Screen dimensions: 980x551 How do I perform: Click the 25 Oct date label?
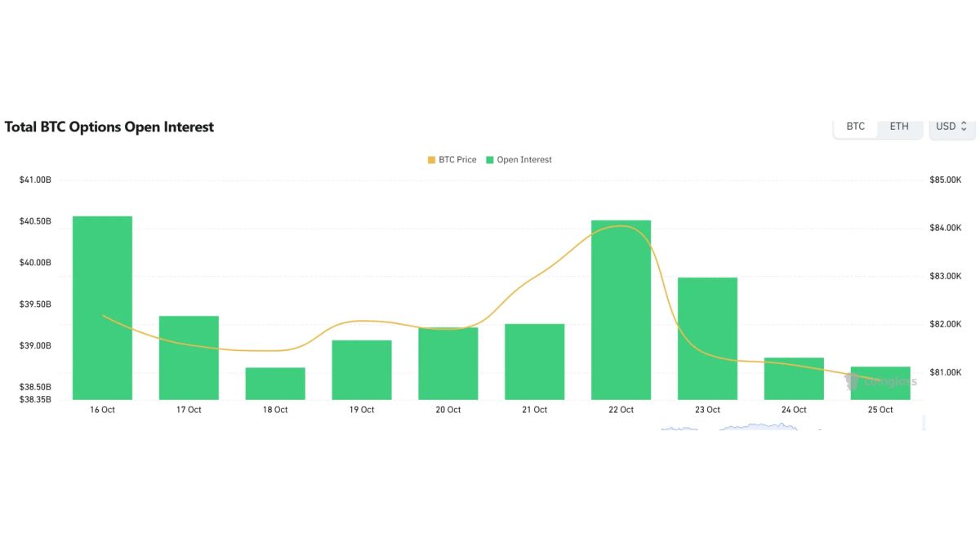pyautogui.click(x=881, y=410)
